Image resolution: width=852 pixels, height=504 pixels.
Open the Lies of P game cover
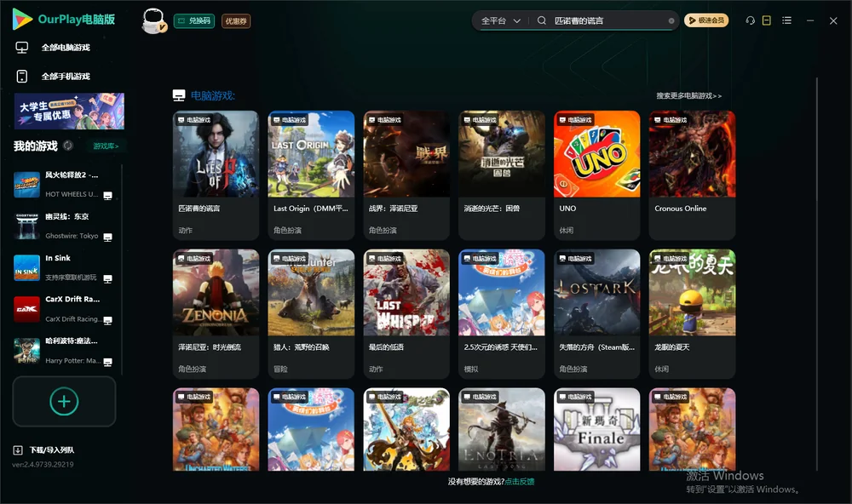point(216,154)
